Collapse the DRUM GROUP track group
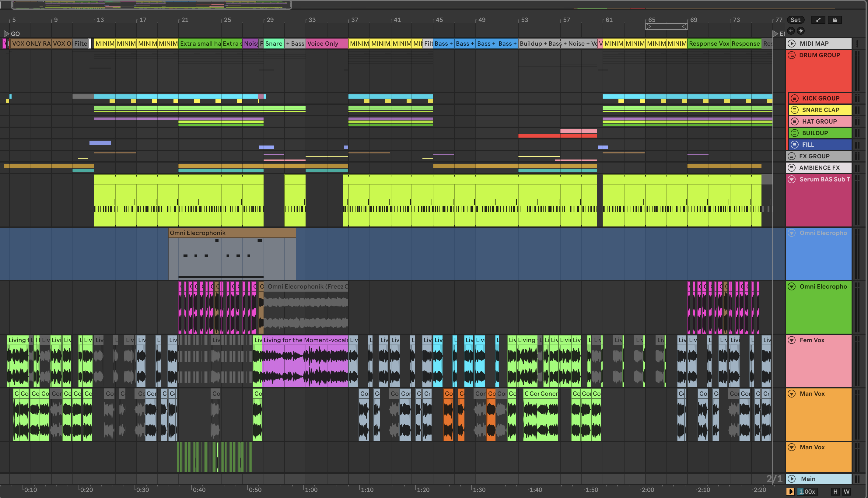This screenshot has height=498, width=868. 792,55
